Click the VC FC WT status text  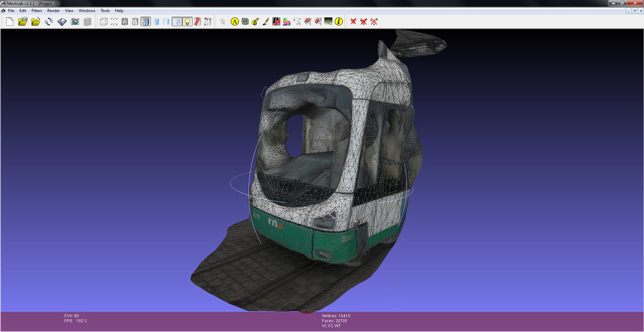[x=331, y=326]
